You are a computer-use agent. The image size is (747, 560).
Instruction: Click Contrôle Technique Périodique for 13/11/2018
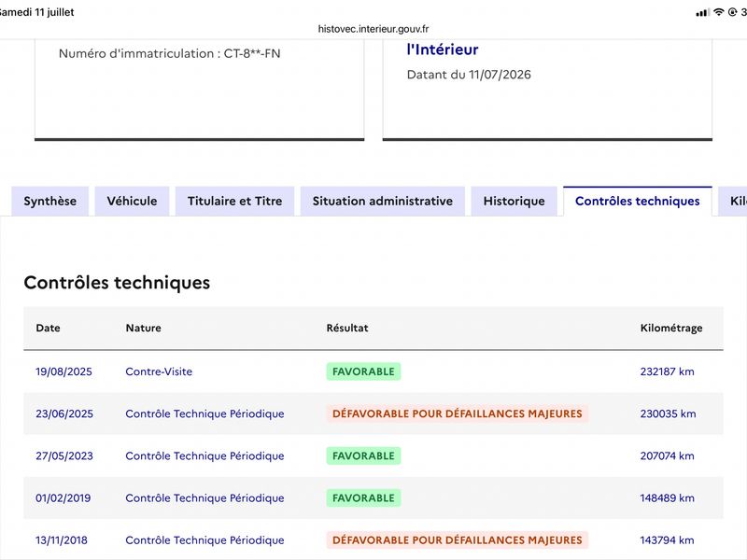(204, 540)
